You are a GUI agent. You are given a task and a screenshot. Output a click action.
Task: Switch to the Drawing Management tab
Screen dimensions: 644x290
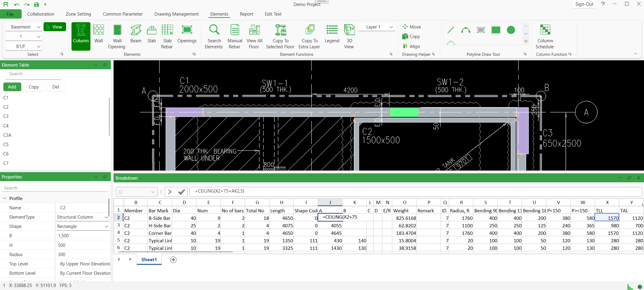coord(176,14)
